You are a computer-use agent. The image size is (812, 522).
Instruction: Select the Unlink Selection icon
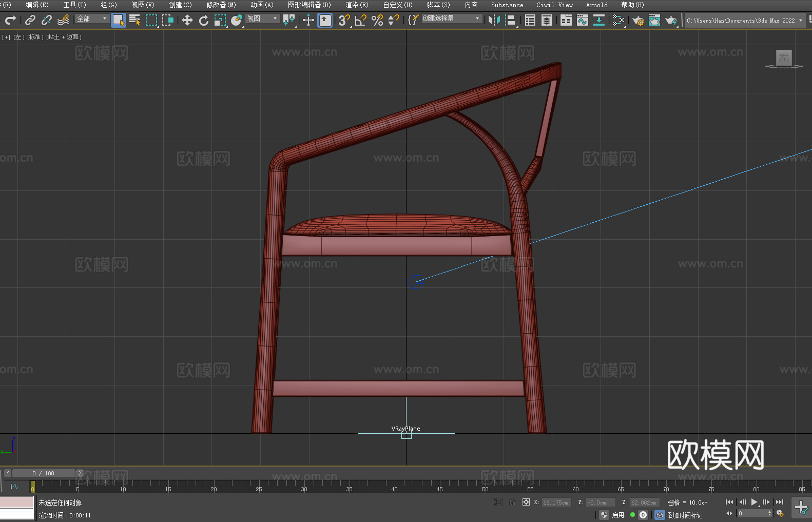coord(47,20)
